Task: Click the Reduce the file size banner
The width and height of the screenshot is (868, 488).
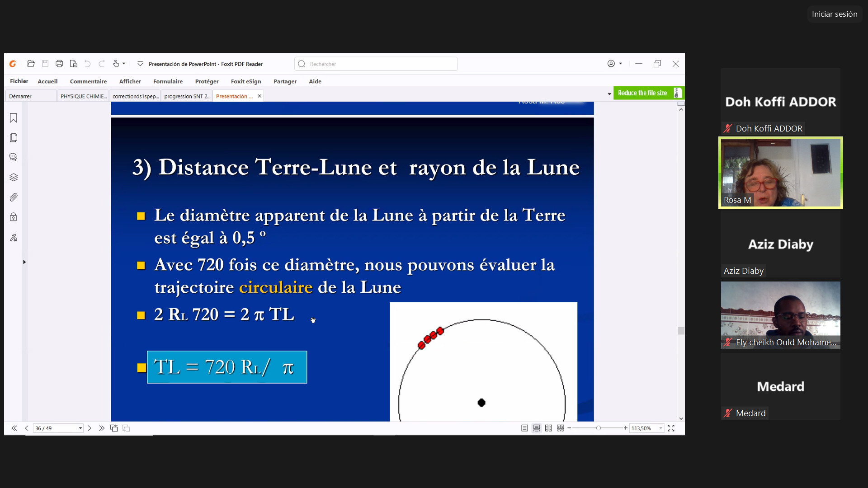Action: click(648, 93)
